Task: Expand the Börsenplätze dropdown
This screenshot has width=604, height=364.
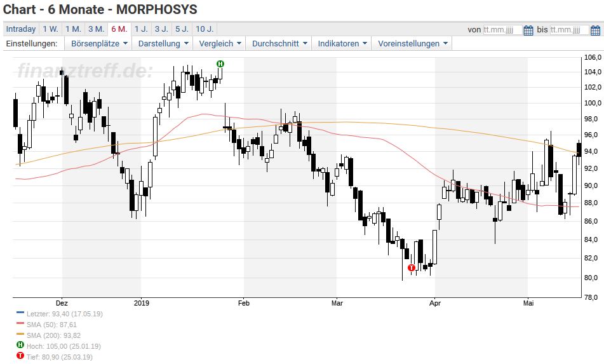Action: pyautogui.click(x=98, y=44)
